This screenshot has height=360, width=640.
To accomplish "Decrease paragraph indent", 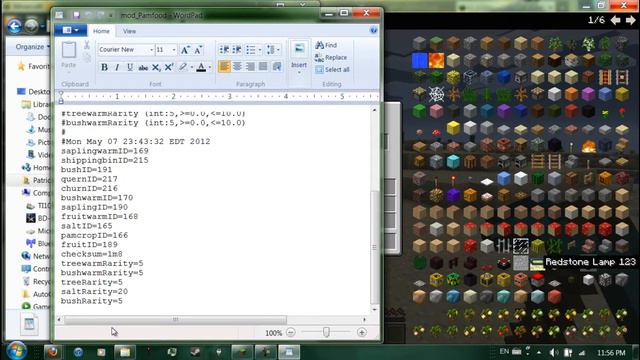I will pyautogui.click(x=224, y=50).
